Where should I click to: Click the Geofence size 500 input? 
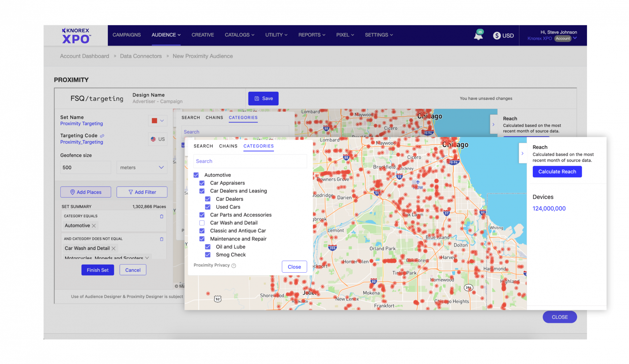[x=86, y=168]
